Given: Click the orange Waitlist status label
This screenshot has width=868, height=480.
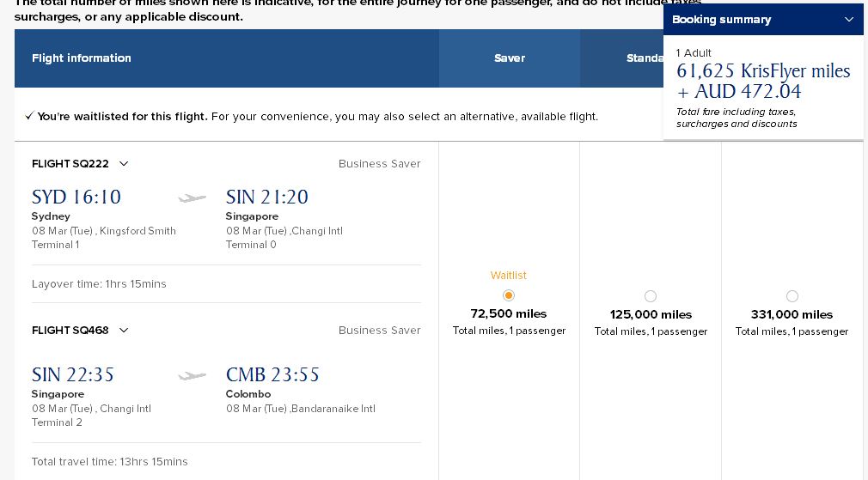Looking at the screenshot, I should click(x=508, y=276).
